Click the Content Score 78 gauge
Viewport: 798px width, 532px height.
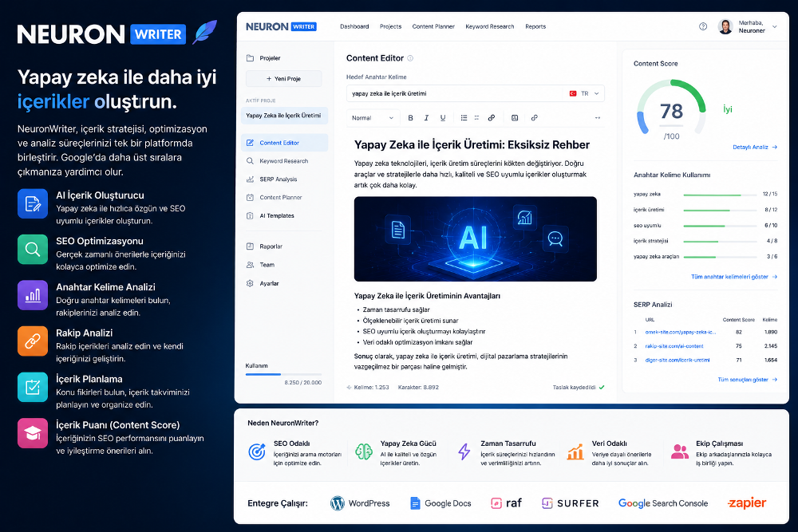pos(671,112)
